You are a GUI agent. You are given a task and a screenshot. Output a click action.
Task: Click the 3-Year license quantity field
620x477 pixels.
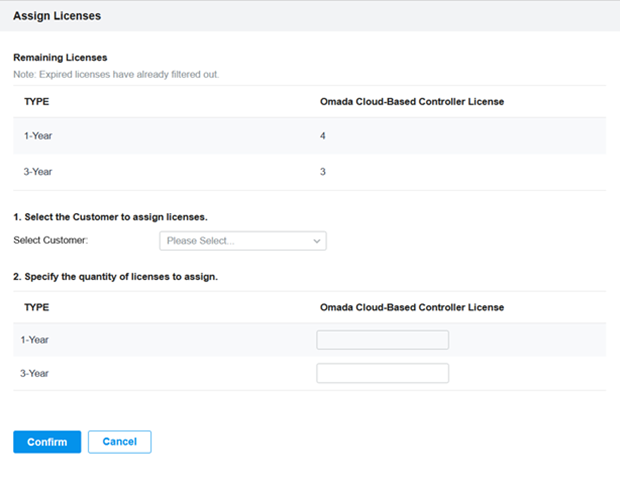(382, 373)
